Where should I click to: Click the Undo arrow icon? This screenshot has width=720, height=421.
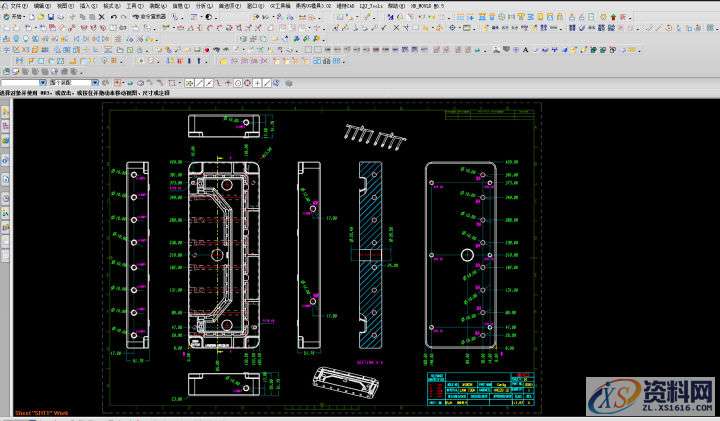(113, 17)
